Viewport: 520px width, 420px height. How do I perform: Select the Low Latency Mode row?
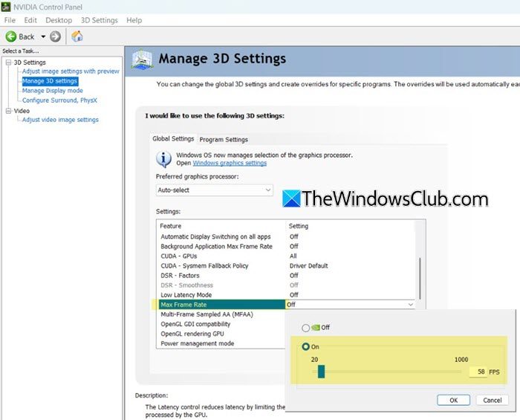tap(287, 295)
